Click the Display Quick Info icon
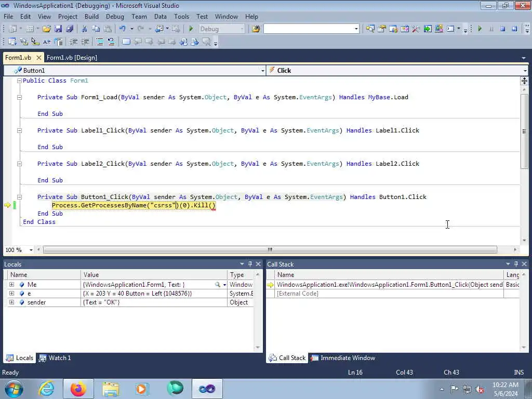The width and height of the screenshot is (532, 399). (35, 42)
